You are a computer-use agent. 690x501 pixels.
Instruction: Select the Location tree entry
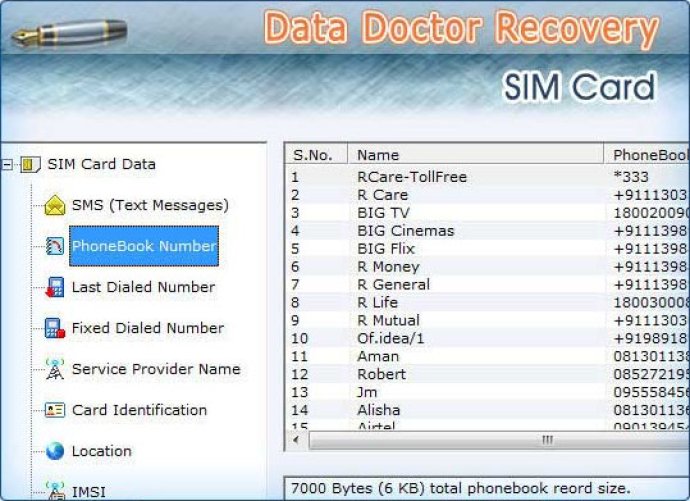coord(102,451)
